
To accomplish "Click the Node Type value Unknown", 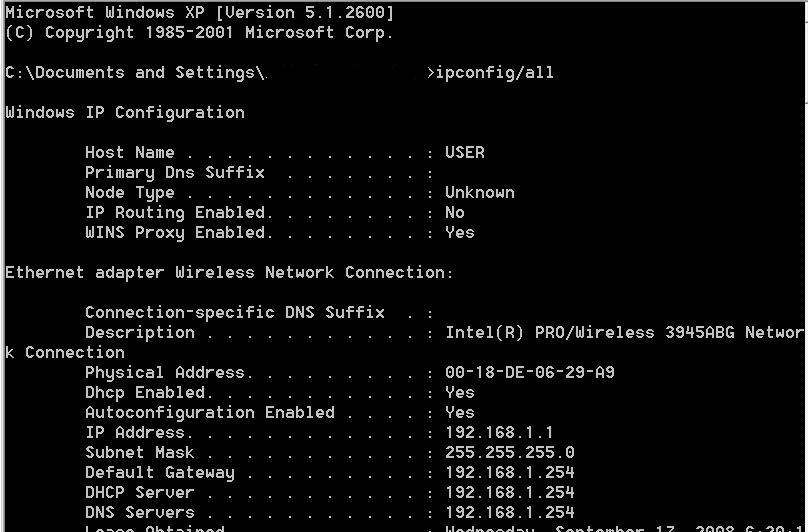I will coord(480,192).
